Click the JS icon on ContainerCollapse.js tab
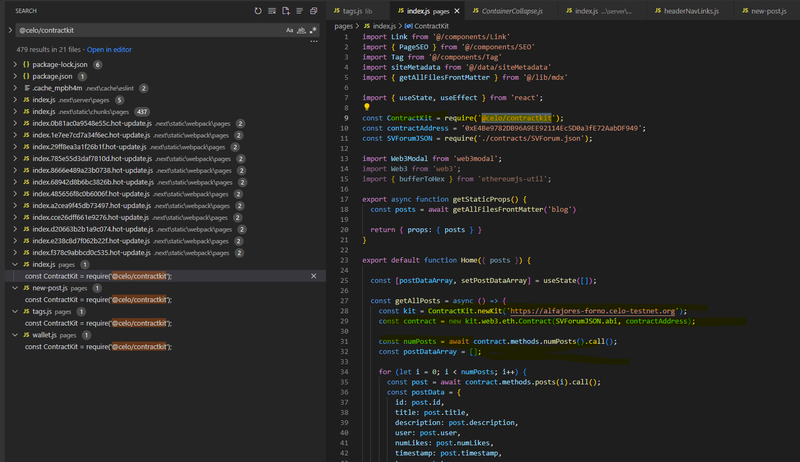This screenshot has height=462, width=800. click(476, 11)
